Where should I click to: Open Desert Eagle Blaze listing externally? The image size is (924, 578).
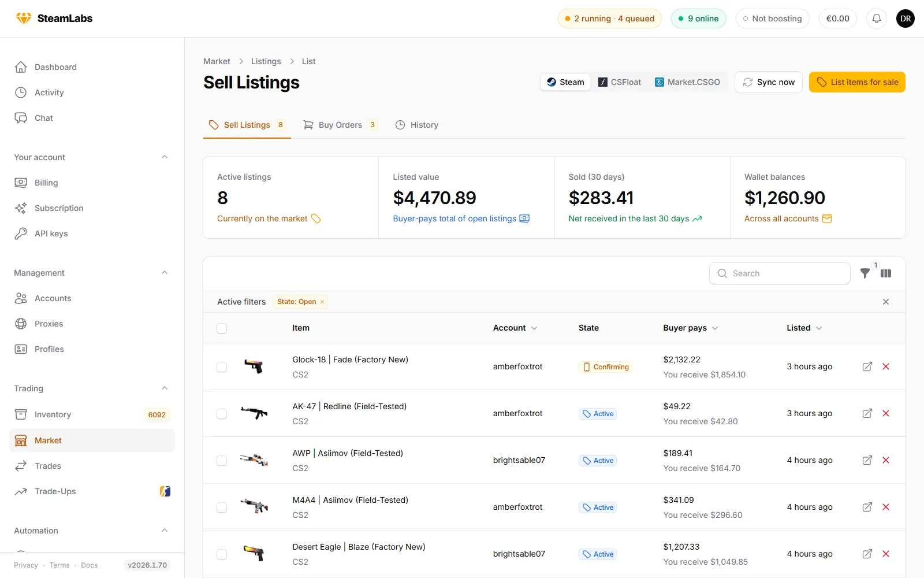[867, 554]
